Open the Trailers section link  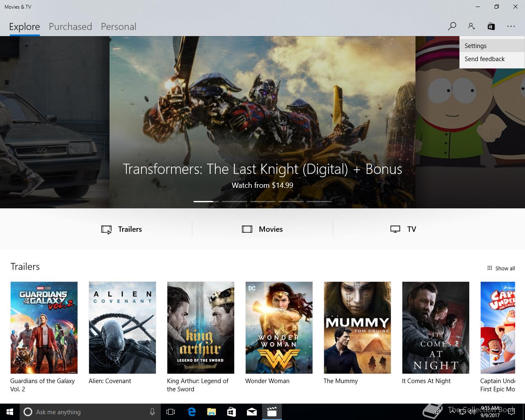tap(121, 229)
